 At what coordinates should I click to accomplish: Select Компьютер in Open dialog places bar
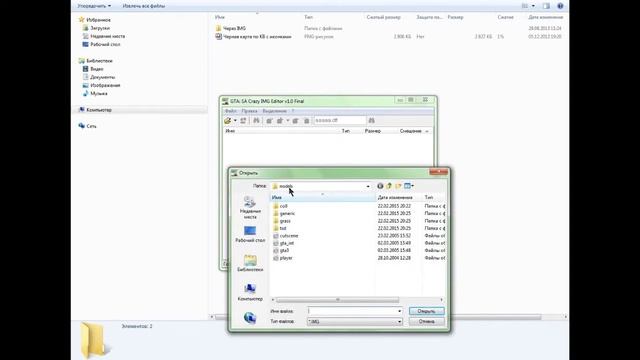click(250, 293)
